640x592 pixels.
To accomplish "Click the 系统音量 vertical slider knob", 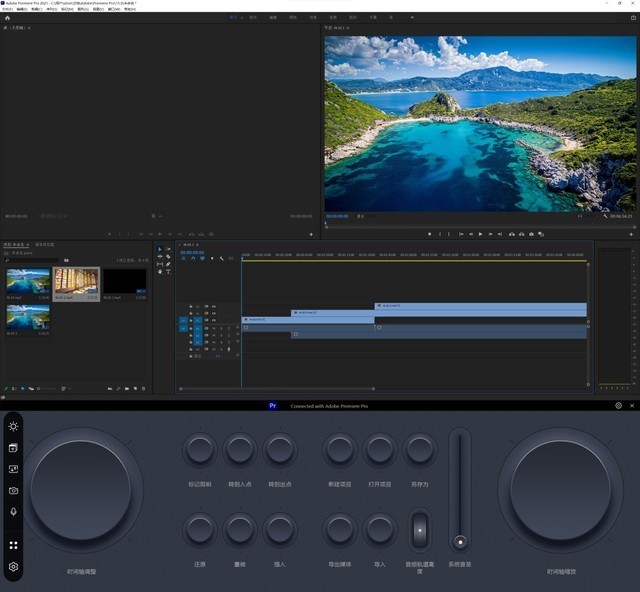I will coord(459,542).
